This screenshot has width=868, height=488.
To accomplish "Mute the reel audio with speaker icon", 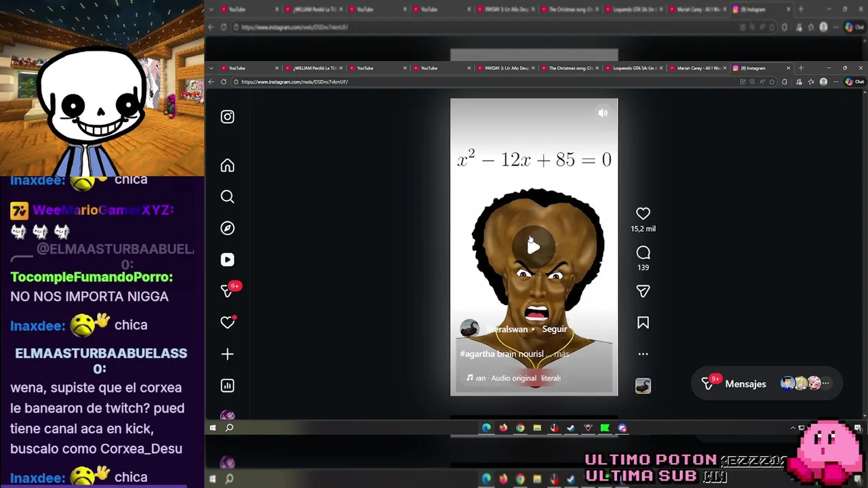I will 603,113.
